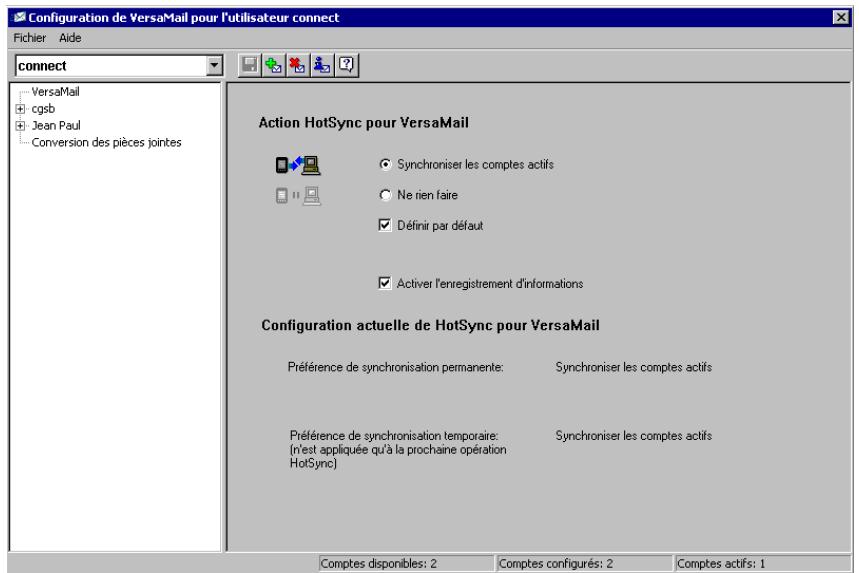
Task: Click 'Préférence de synchronisation permanente:' label
Action: tap(396, 367)
